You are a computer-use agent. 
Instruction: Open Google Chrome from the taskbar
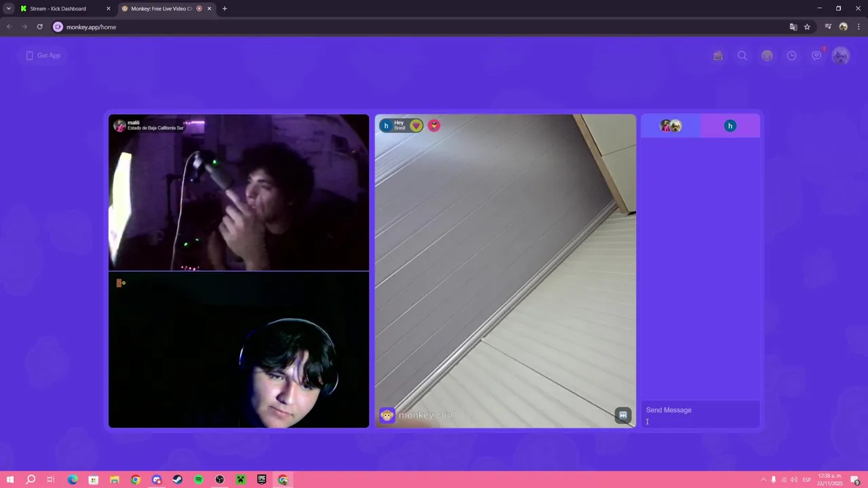136,480
